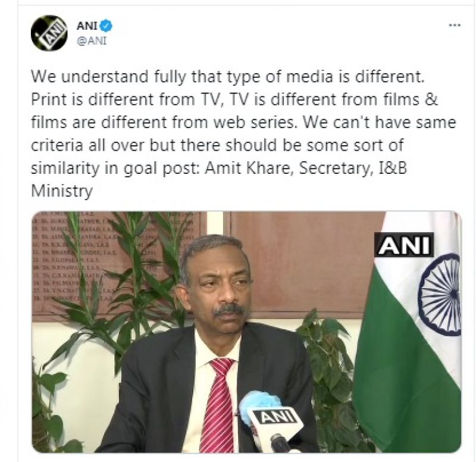The height and width of the screenshot is (462, 476).
Task: Click the 'Amit Khare, Secretary, I&B' text
Action: tap(306, 168)
